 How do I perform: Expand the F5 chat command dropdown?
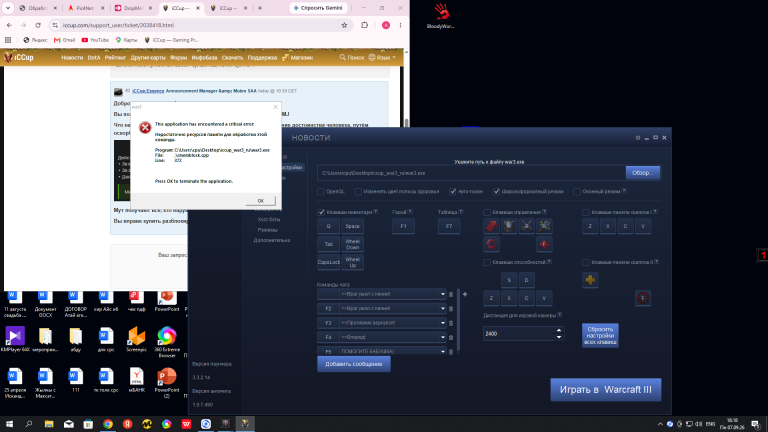442,351
